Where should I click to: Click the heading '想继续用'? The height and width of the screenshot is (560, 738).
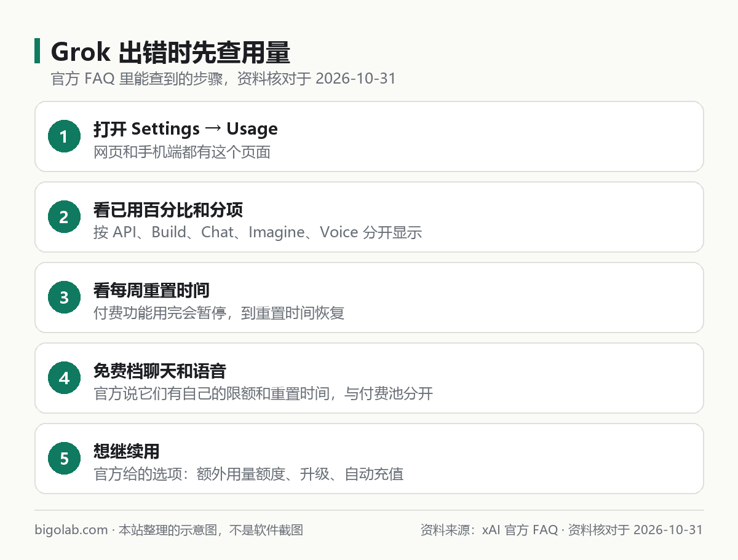pyautogui.click(x=127, y=451)
